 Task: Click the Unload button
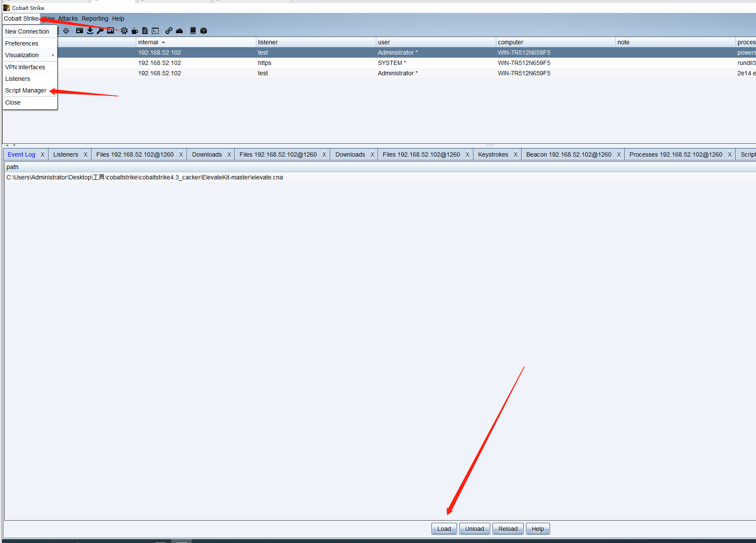pyautogui.click(x=475, y=529)
